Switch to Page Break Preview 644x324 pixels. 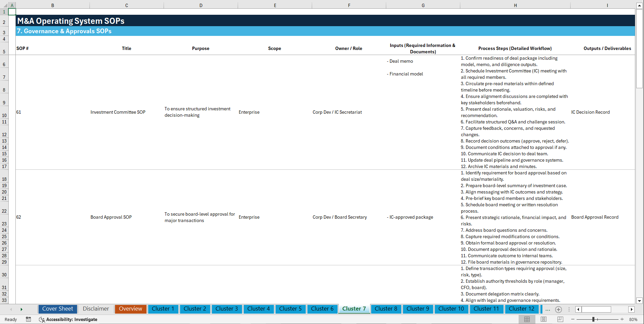pyautogui.click(x=560, y=319)
